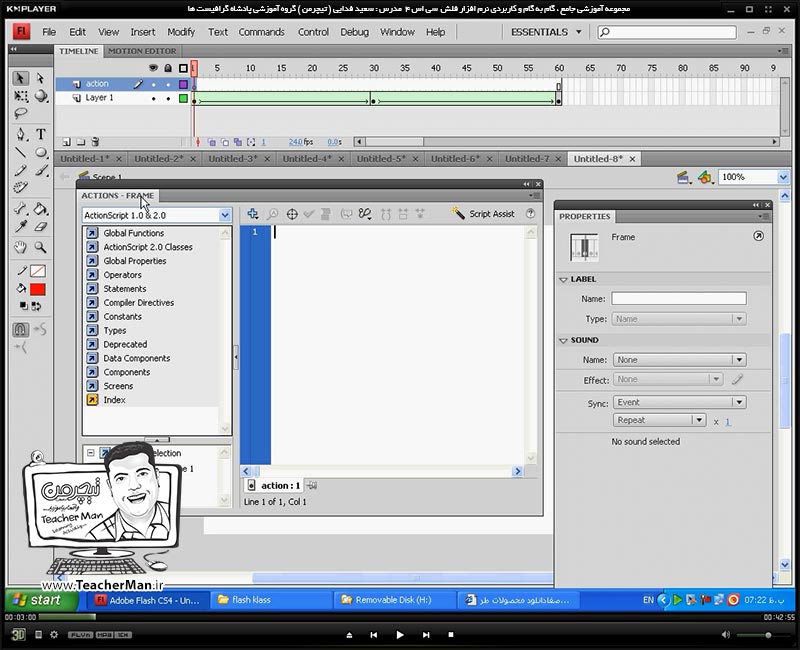
Task: Toggle lock dot of Layer 1
Action: tap(168, 98)
